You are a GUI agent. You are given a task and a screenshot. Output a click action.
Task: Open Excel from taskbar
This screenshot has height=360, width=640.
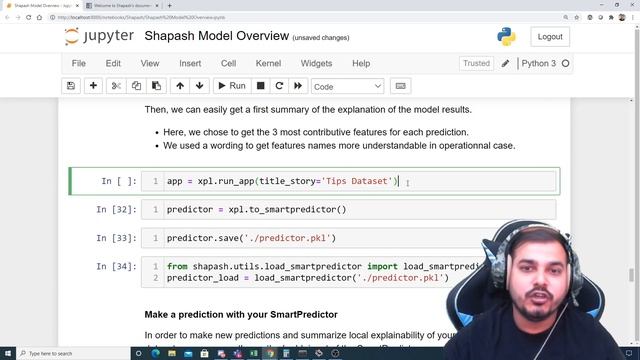coord(254,353)
